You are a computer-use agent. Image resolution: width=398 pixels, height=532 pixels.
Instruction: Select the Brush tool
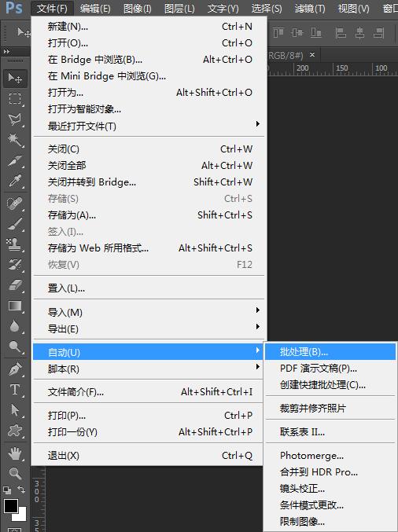click(15, 224)
